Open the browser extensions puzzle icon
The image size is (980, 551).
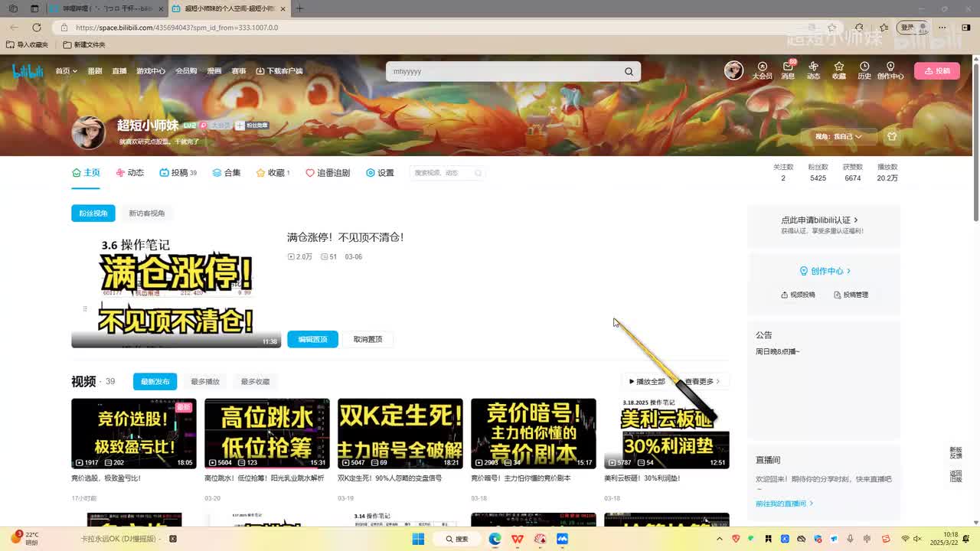(x=859, y=28)
